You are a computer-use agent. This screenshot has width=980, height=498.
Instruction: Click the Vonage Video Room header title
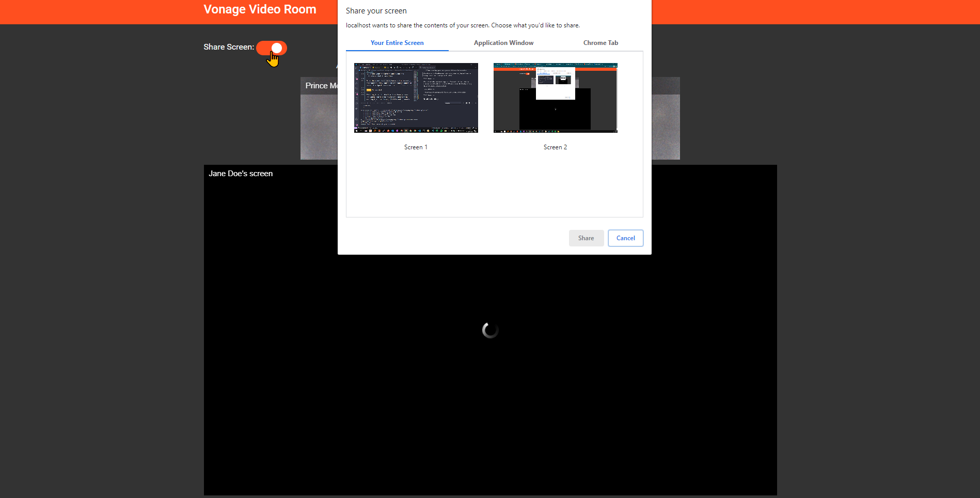coord(259,9)
